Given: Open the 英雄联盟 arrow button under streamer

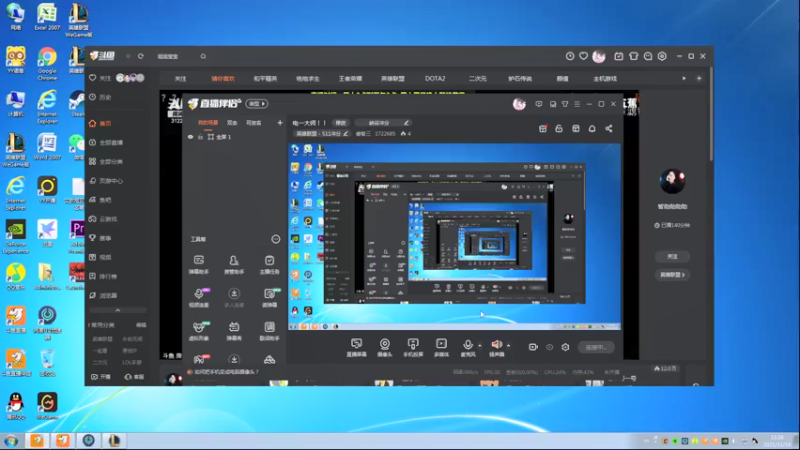Looking at the screenshot, I should pyautogui.click(x=672, y=274).
